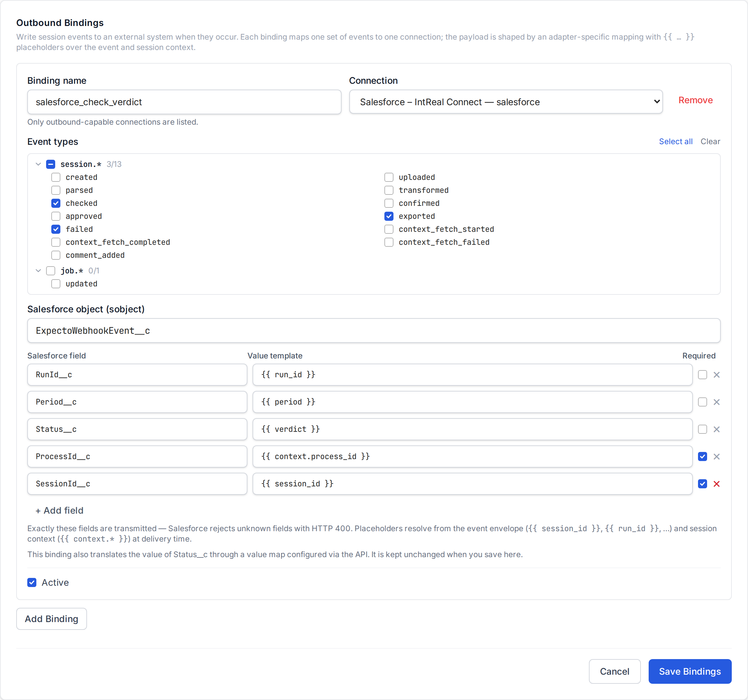Enable the comment_added event checkbox
Screen dimensions: 748x700
[x=56, y=255]
